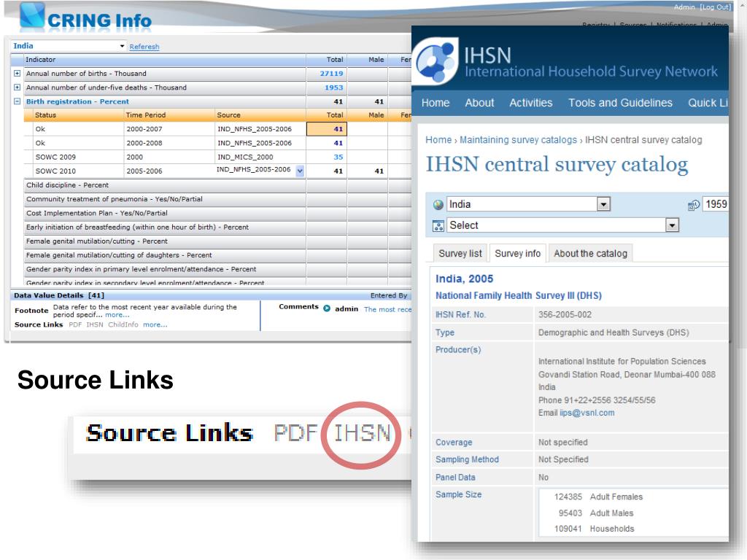The height and width of the screenshot is (560, 747).
Task: Open the About the catalog tab
Action: click(590, 253)
